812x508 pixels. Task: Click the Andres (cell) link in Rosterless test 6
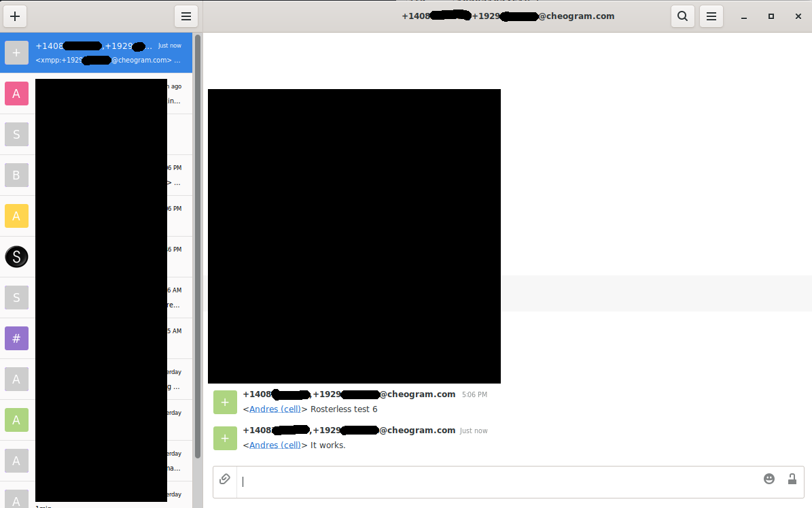coord(275,409)
